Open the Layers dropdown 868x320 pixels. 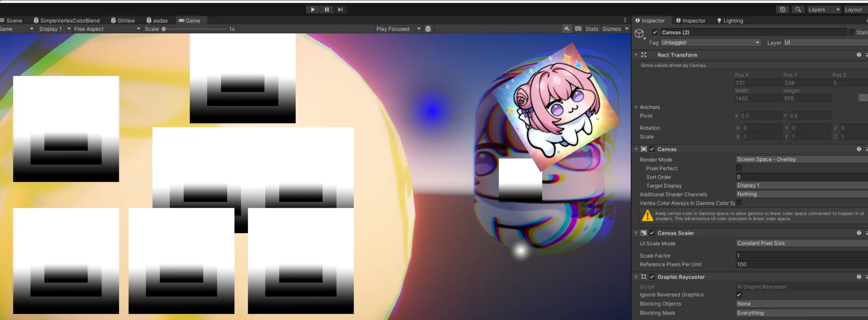[x=824, y=9]
